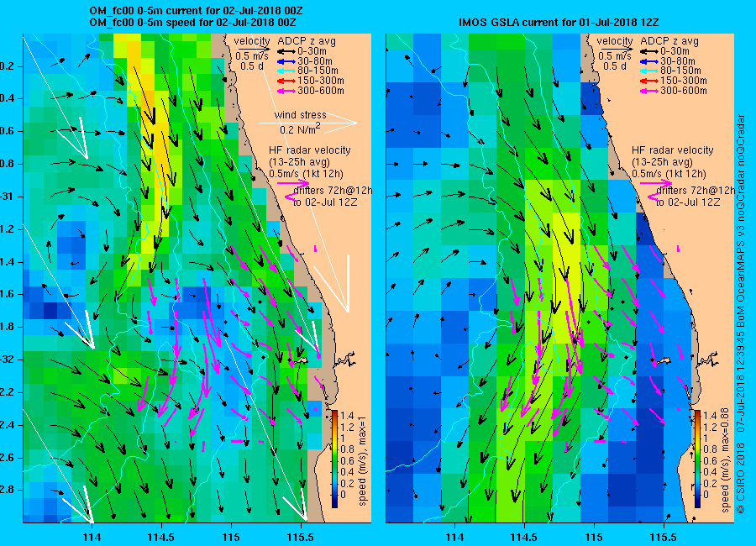Image resolution: width=756 pixels, height=546 pixels.
Task: Click the blue 30-80m arrow in left legend
Action: coord(287,61)
